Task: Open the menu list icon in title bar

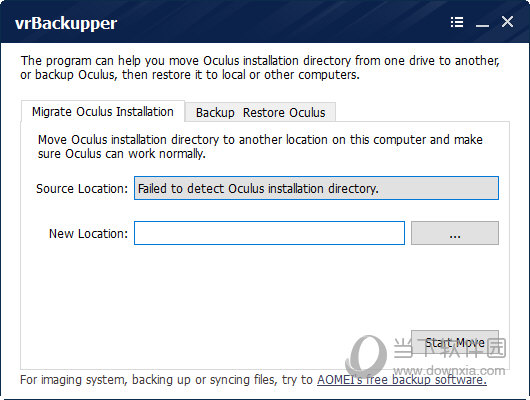Action: [x=457, y=22]
